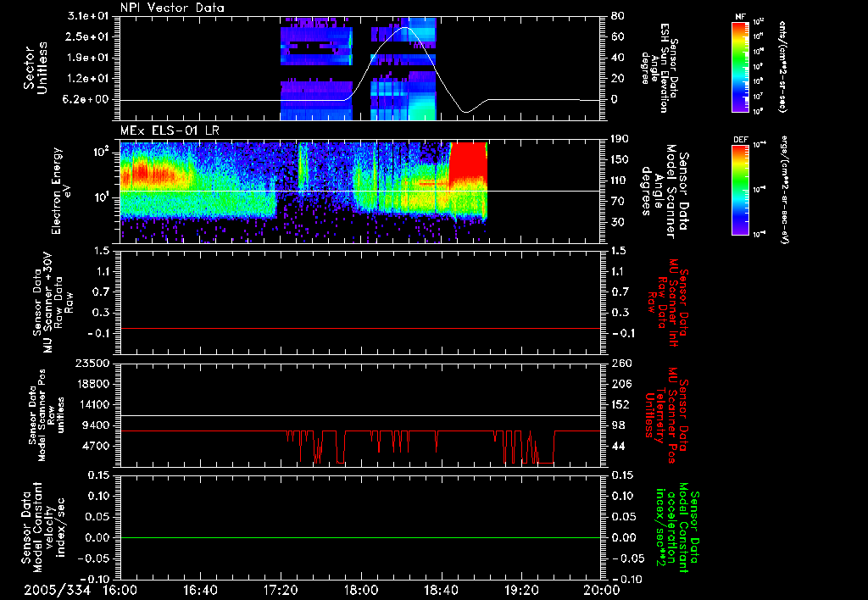The width and height of the screenshot is (868, 600).
Task: Click the 60 degree elevation tick label
Action: coord(617,36)
